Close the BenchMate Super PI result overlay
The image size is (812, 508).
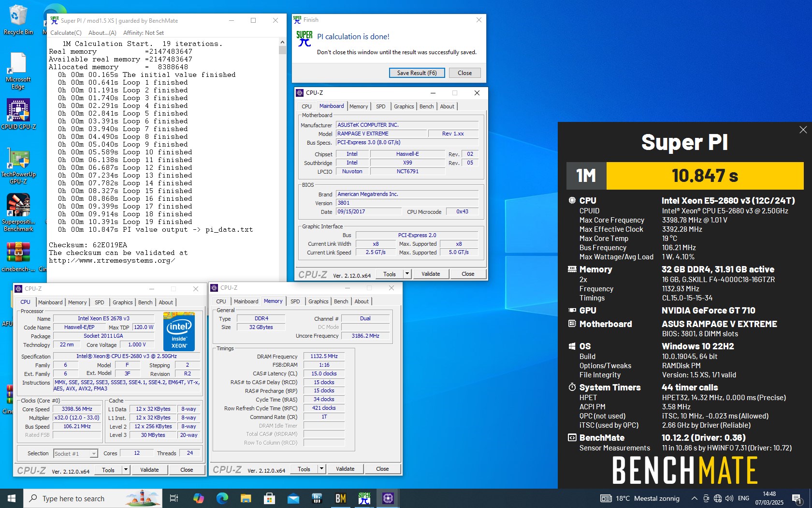point(803,130)
